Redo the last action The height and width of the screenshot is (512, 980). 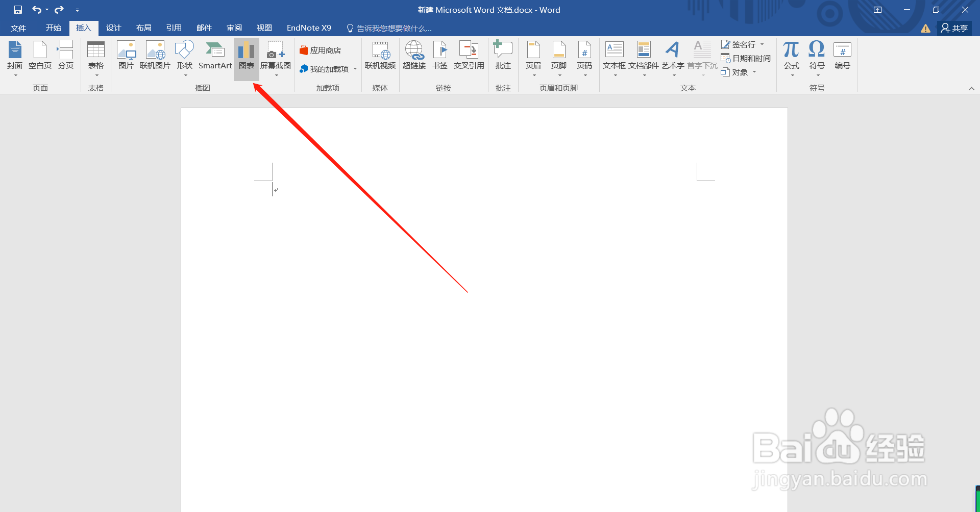59,10
